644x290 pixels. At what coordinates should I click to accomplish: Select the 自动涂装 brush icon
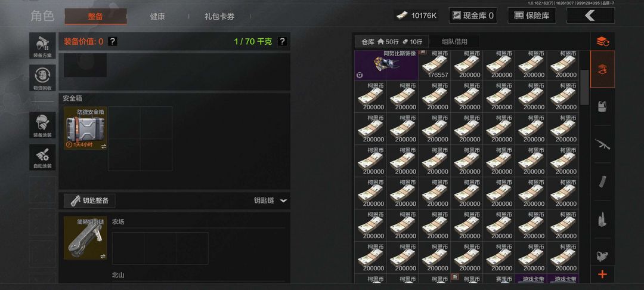pos(42,157)
